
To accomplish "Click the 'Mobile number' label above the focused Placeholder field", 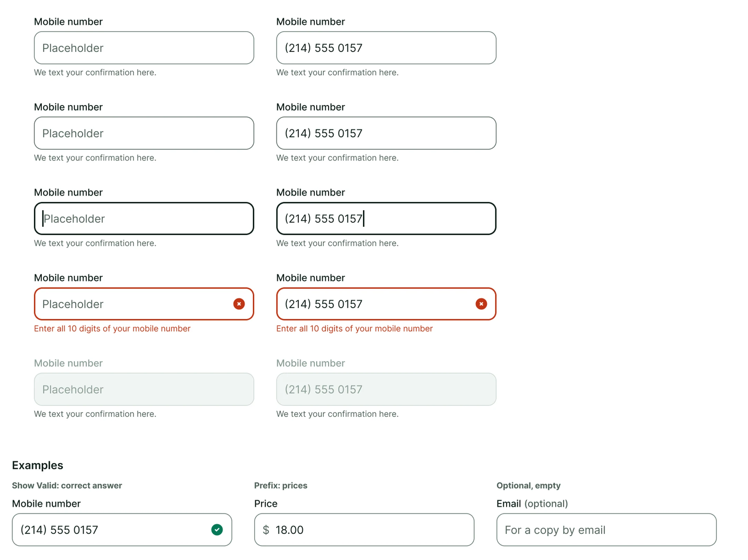I will coord(68,192).
